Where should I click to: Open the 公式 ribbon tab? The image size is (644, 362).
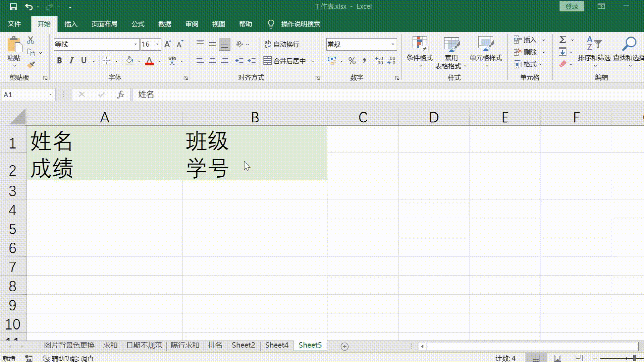[x=138, y=24]
